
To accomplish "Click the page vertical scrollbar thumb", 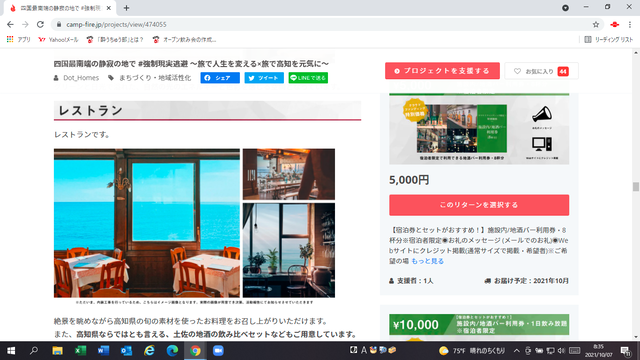I will coord(636,187).
